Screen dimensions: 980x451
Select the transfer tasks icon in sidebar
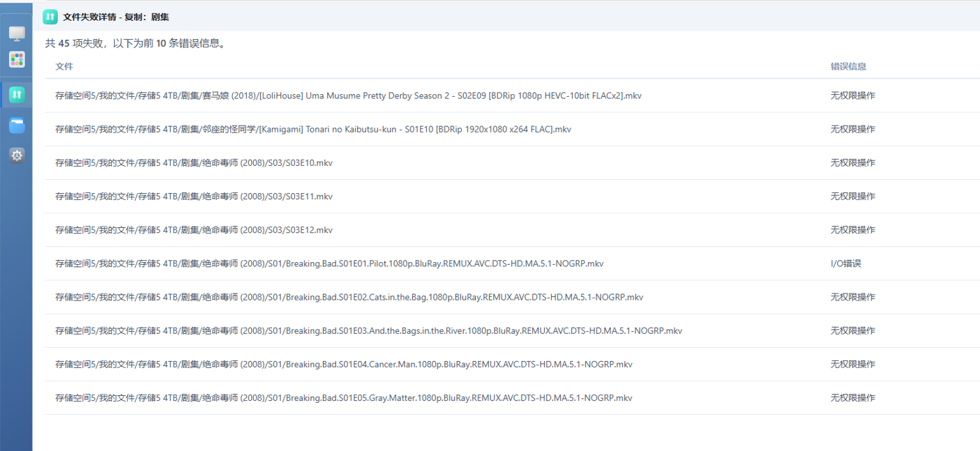pos(17,93)
